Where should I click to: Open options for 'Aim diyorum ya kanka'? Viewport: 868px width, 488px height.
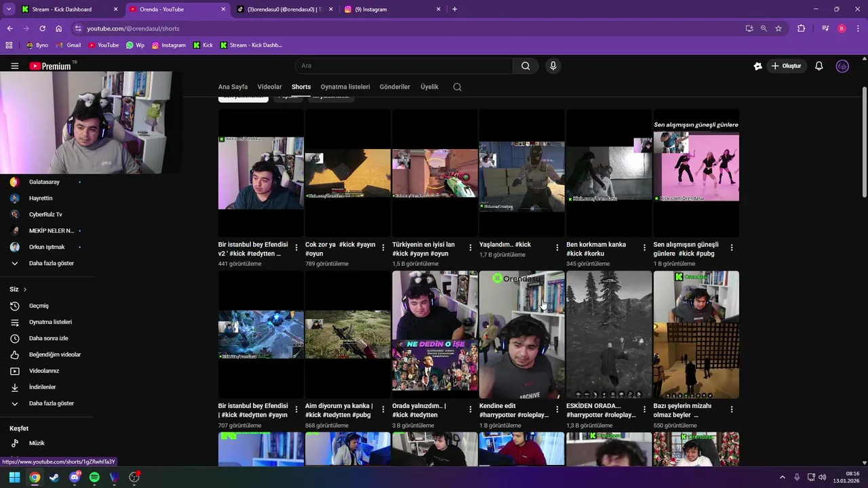[x=383, y=409]
